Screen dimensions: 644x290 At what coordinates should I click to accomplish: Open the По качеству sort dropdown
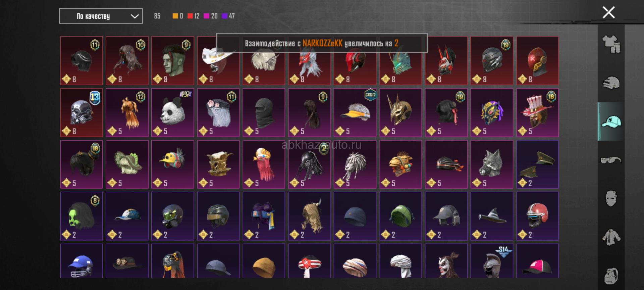[101, 16]
